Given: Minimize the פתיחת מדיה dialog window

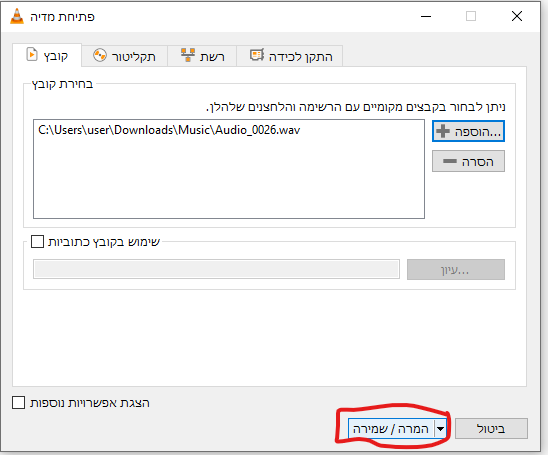Looking at the screenshot, I should click(x=426, y=16).
